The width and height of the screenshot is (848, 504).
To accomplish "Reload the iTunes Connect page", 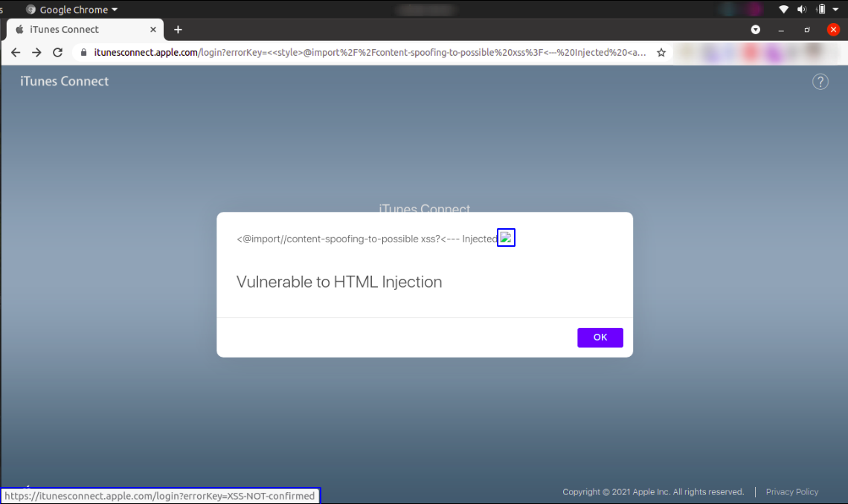I will click(57, 52).
